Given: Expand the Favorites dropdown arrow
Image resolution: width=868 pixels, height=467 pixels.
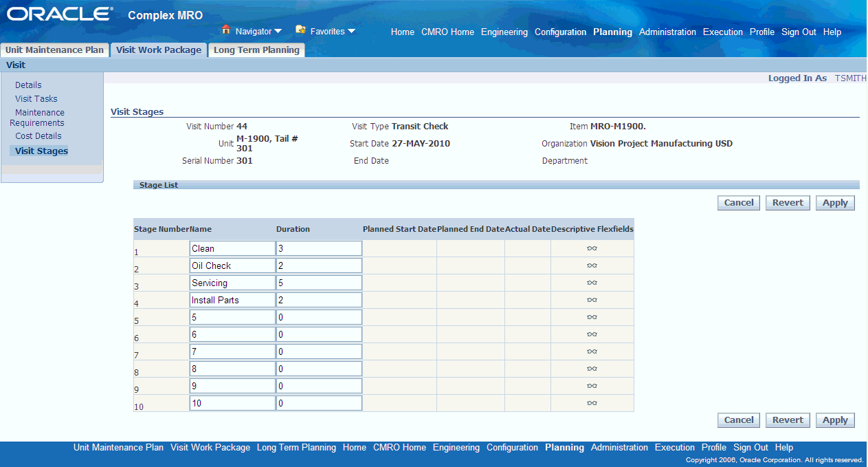Looking at the screenshot, I should 351,31.
